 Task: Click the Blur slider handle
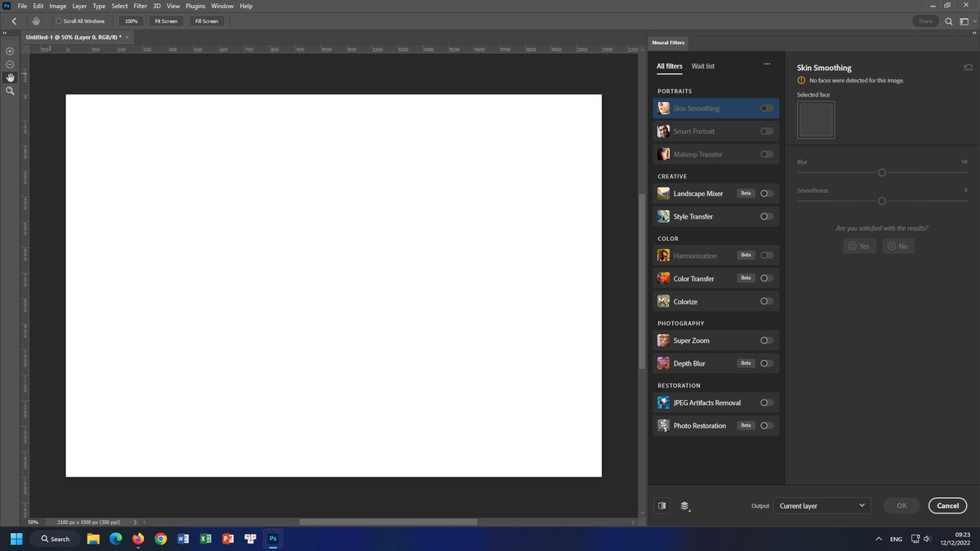click(x=882, y=173)
